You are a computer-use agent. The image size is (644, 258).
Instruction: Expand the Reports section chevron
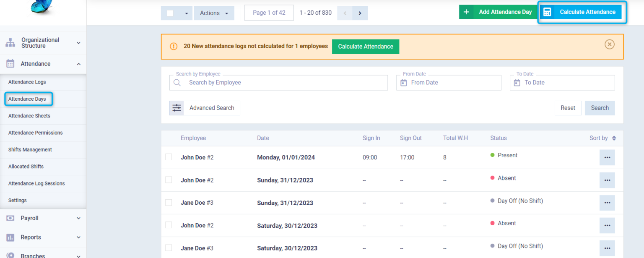78,237
